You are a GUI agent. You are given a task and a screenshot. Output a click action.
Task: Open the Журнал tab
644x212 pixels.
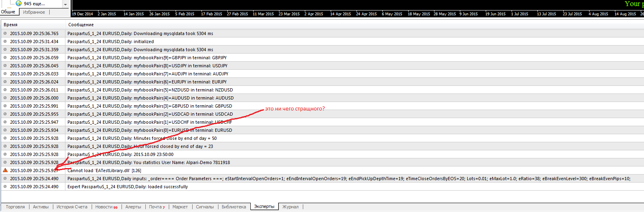(290, 207)
